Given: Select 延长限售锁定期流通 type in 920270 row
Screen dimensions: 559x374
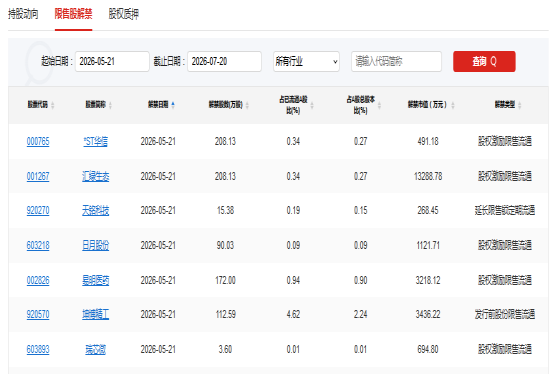Looking at the screenshot, I should coord(505,210).
